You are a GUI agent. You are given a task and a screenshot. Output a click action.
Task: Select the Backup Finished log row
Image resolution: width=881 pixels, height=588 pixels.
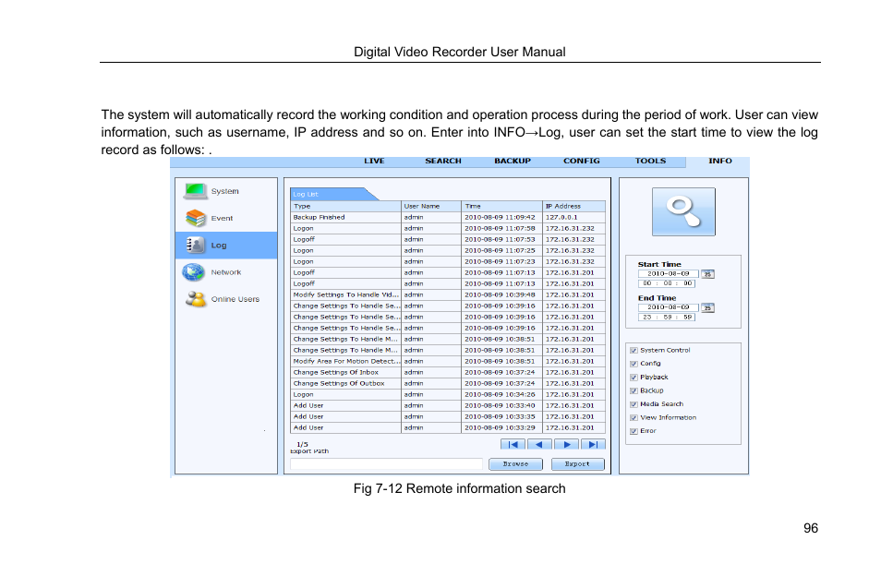click(x=448, y=217)
